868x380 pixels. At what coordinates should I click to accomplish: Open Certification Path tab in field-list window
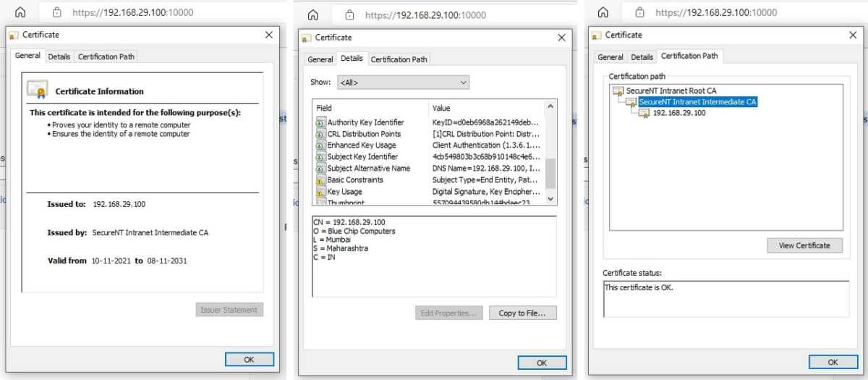tap(399, 59)
